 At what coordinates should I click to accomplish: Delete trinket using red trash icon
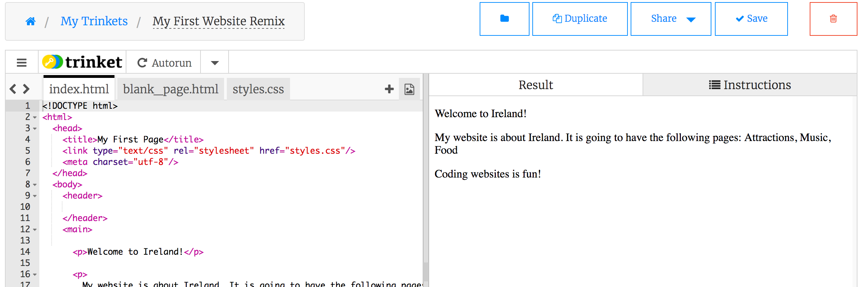833,19
